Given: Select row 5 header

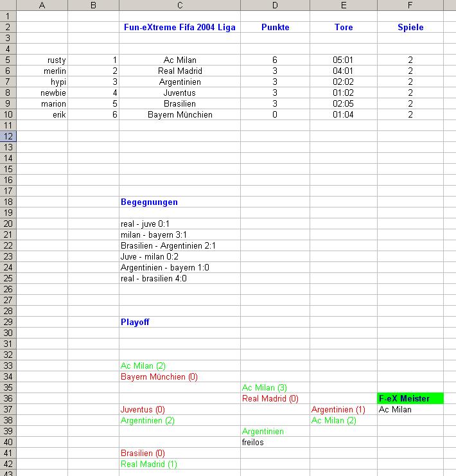Looking at the screenshot, I should click(8, 60).
